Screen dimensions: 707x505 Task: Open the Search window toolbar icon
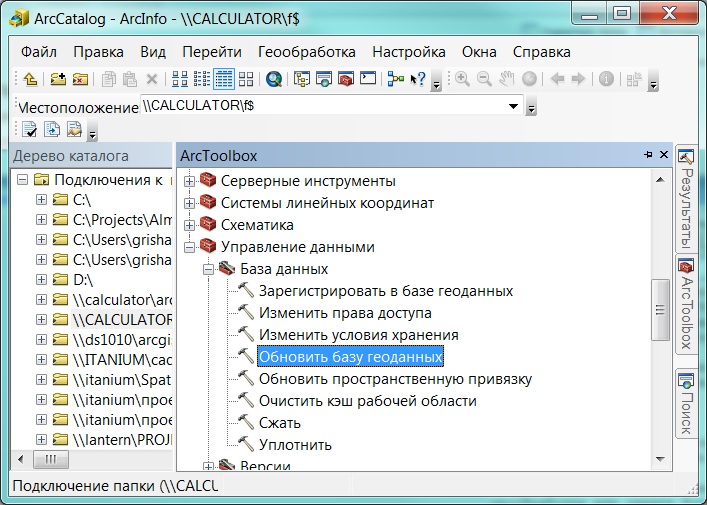(x=323, y=79)
